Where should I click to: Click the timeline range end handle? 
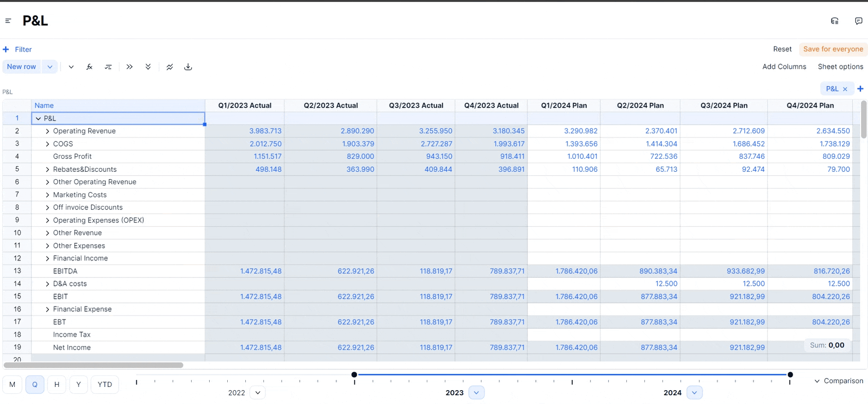(790, 374)
